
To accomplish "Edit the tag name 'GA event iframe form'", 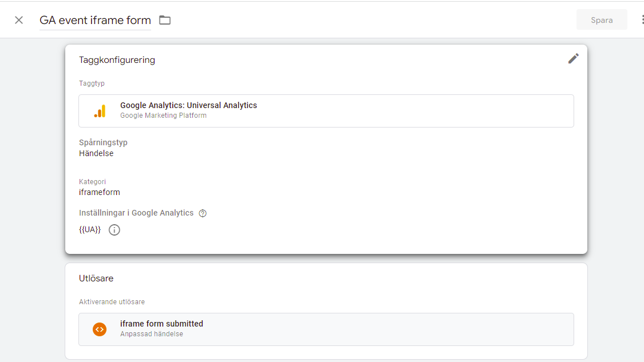I will click(x=95, y=20).
